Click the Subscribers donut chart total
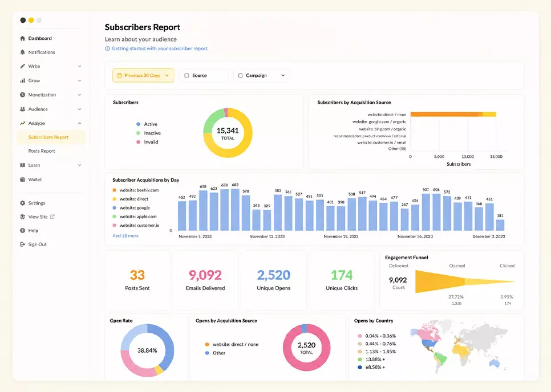The image size is (551, 392). tap(228, 133)
